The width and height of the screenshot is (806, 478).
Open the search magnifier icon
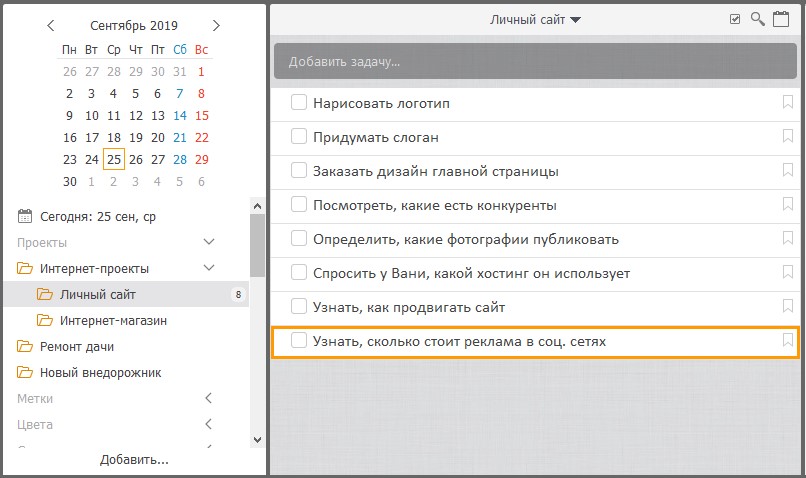point(758,20)
